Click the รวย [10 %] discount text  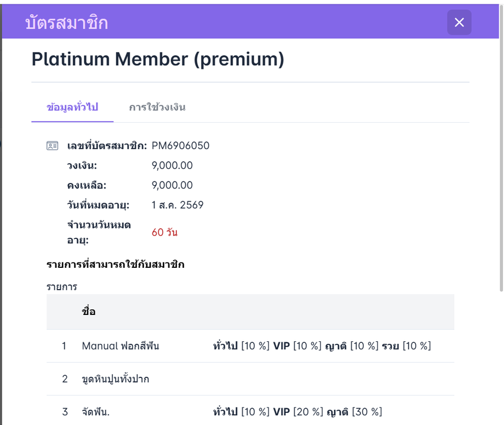tap(406, 346)
